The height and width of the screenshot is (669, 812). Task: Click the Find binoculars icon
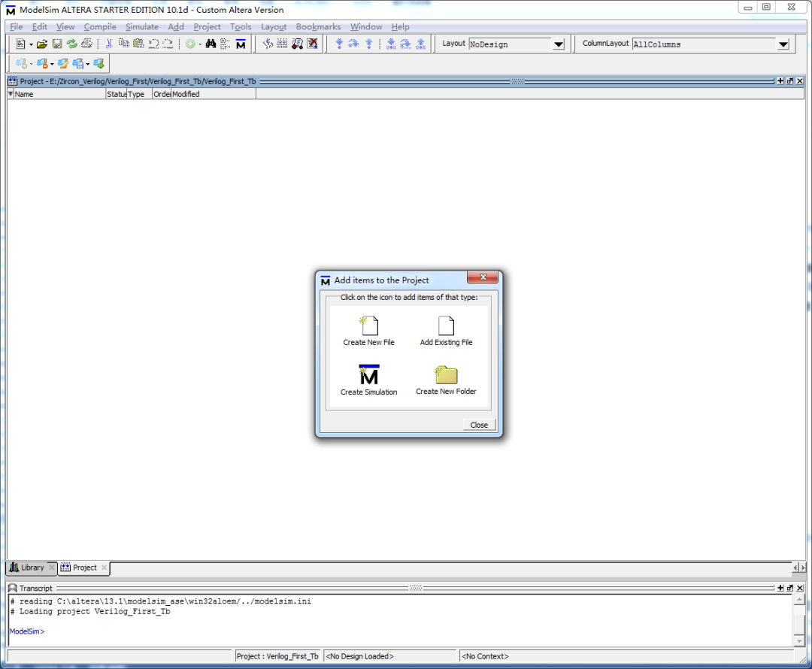pyautogui.click(x=211, y=44)
